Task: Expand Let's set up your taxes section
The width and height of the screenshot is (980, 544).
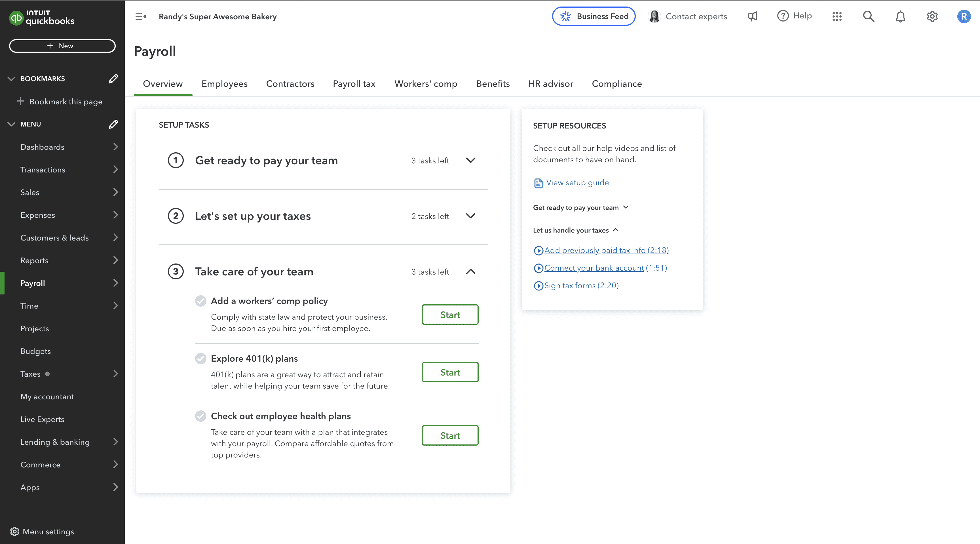Action: pyautogui.click(x=470, y=216)
